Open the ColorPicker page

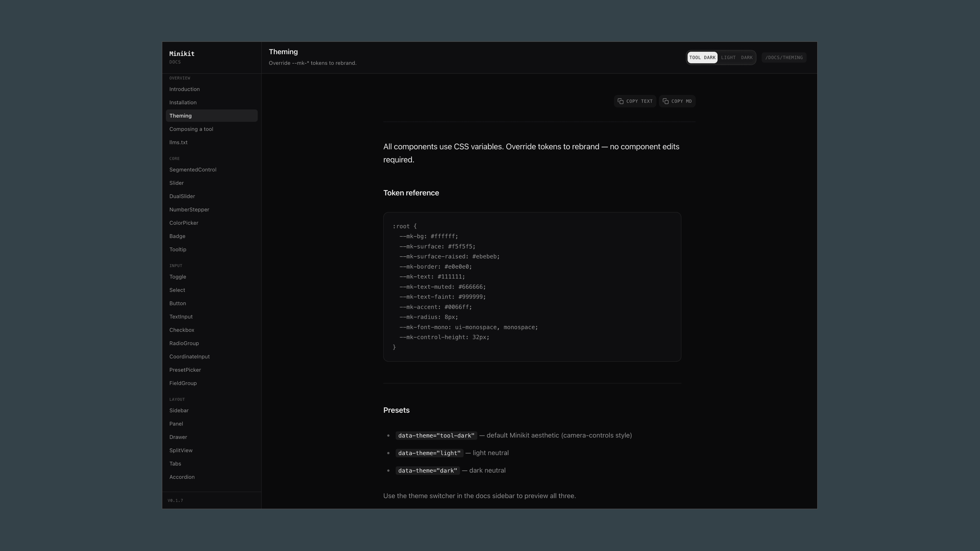[x=212, y=223]
